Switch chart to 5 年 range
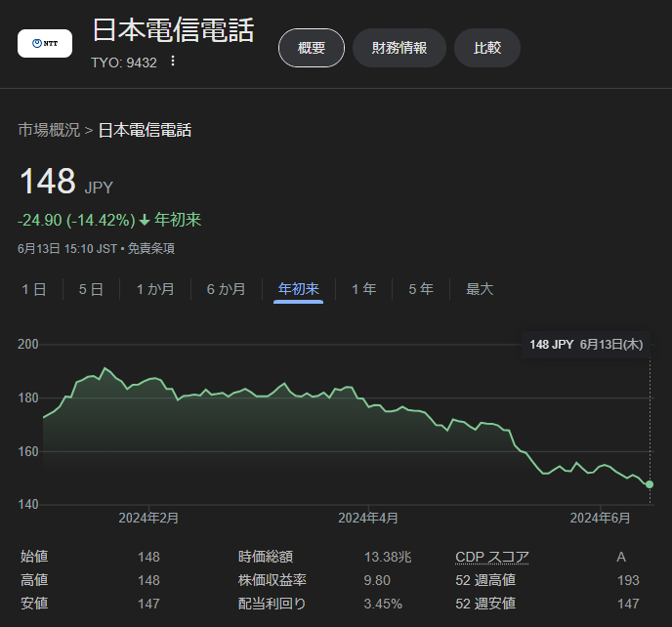The image size is (672, 627). click(x=421, y=289)
